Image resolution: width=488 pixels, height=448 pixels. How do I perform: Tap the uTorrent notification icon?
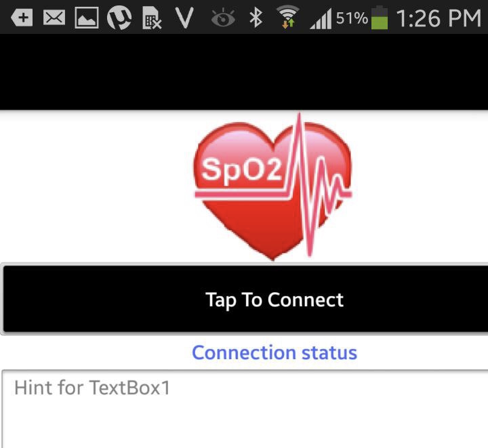tap(119, 18)
